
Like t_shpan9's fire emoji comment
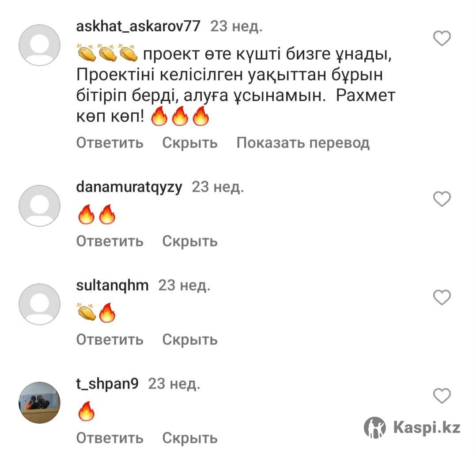[442, 396]
